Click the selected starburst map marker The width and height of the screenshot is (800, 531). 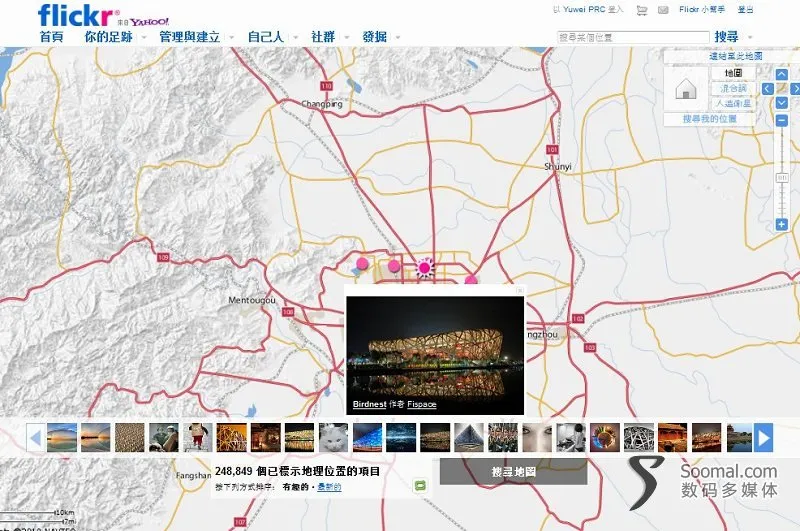click(x=424, y=268)
